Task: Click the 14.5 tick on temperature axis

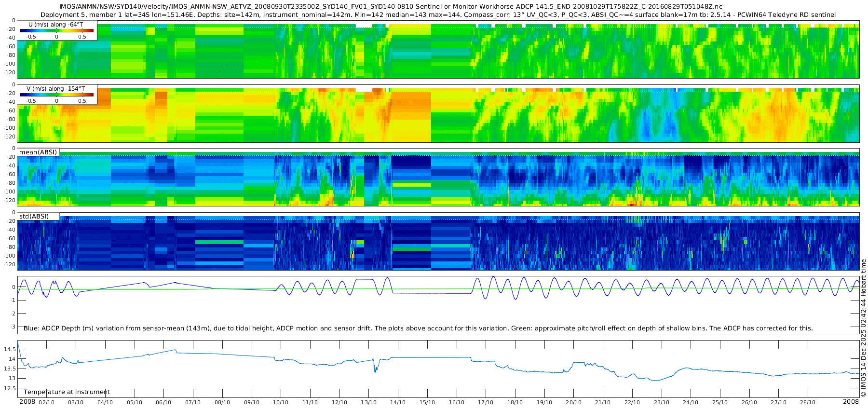Action: tap(10, 349)
